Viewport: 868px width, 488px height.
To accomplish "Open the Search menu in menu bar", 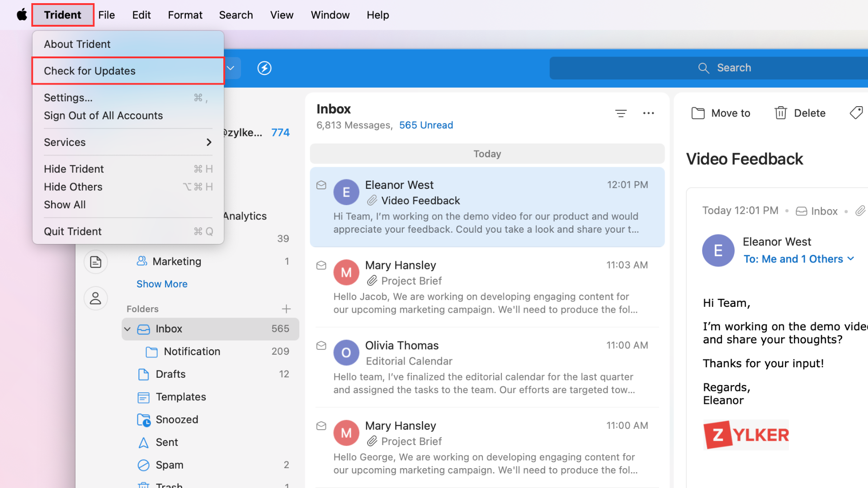I will [x=236, y=15].
